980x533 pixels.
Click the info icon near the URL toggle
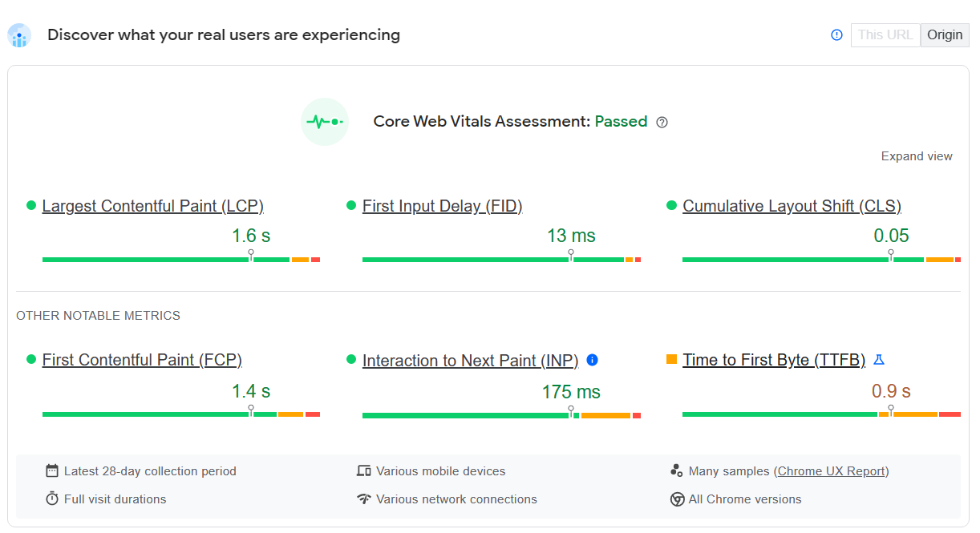click(836, 34)
